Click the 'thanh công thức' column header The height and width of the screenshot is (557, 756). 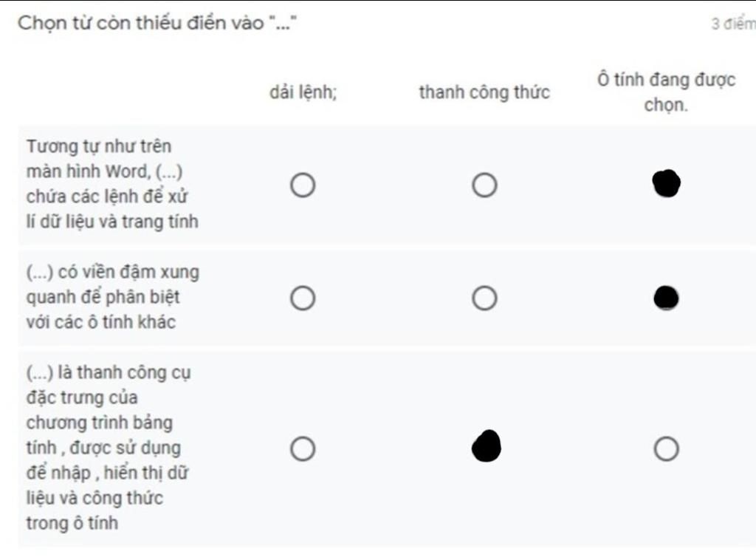coord(484,93)
